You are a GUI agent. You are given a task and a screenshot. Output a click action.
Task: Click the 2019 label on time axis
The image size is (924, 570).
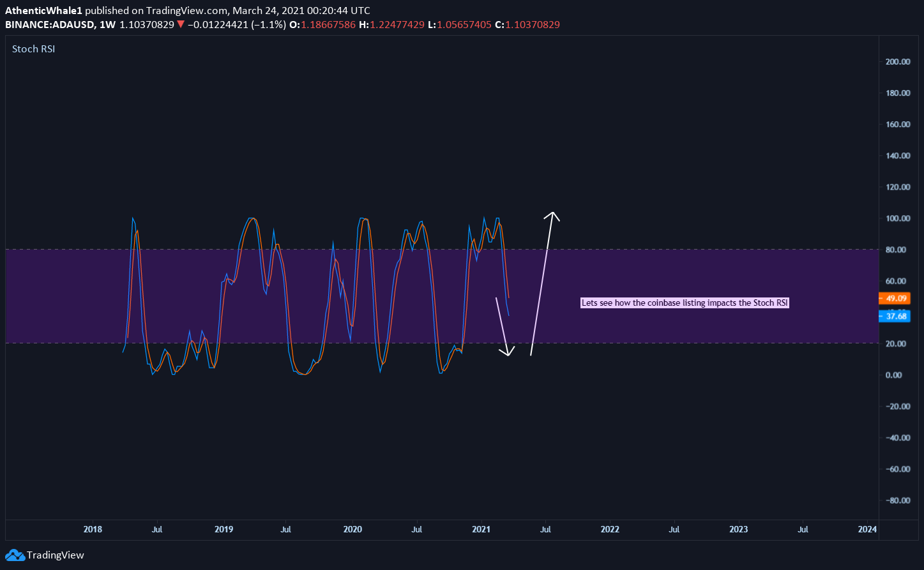point(223,529)
